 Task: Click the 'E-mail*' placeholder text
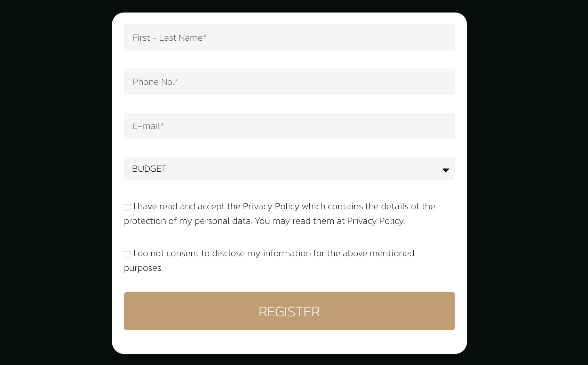tap(148, 126)
